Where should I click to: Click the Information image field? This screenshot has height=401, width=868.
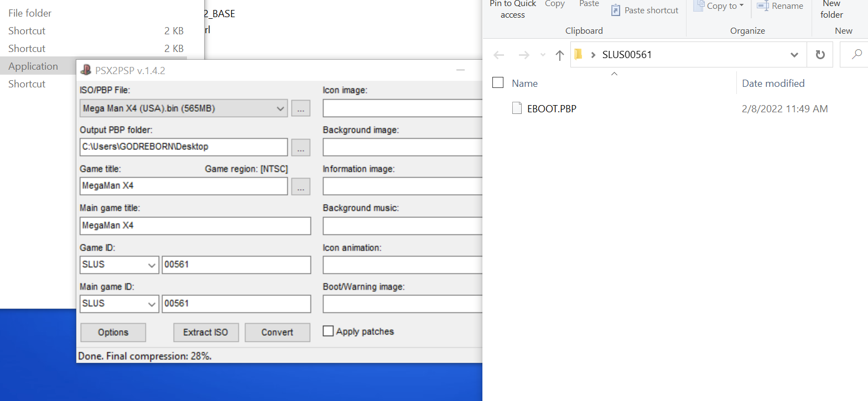pos(403,186)
